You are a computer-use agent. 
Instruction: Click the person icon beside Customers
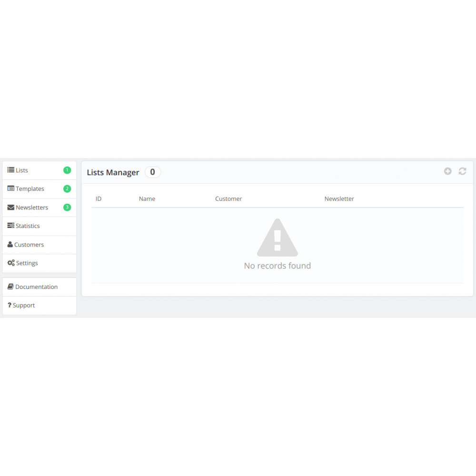(10, 245)
